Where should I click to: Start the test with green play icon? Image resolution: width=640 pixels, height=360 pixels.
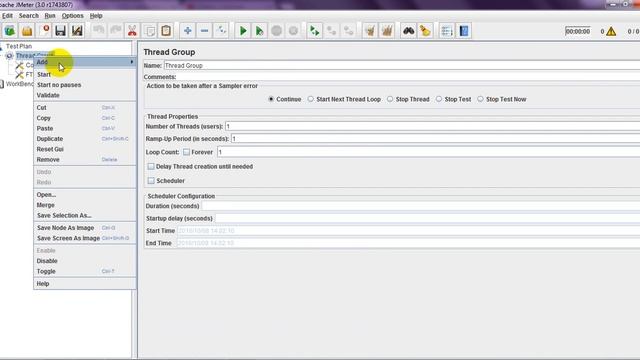(x=243, y=31)
